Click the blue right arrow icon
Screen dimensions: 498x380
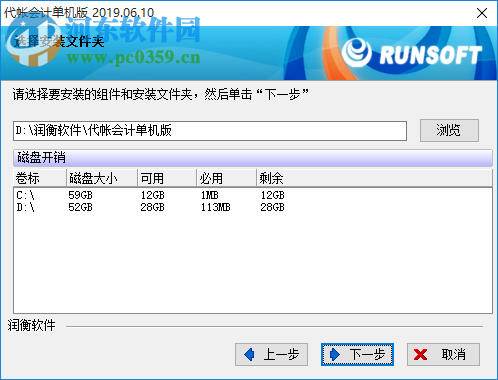335,354
